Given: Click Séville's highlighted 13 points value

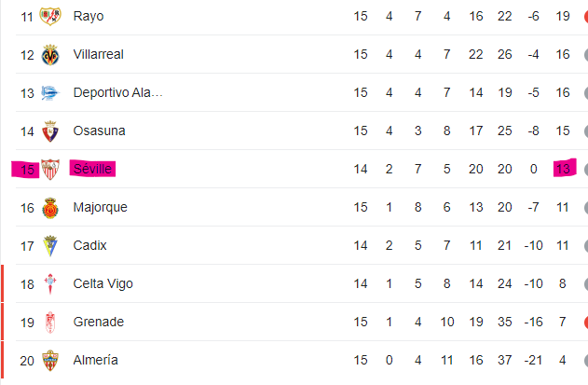Looking at the screenshot, I should pyautogui.click(x=564, y=169).
